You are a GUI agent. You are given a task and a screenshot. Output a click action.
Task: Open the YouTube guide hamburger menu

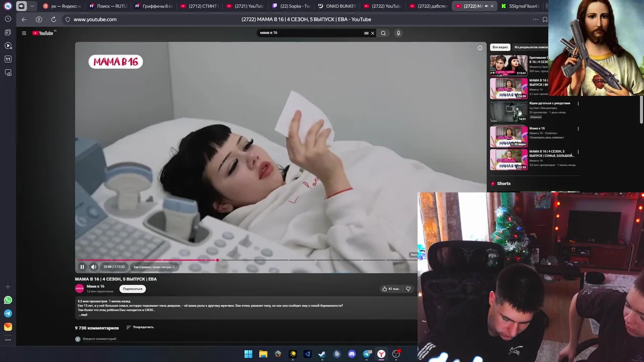click(24, 33)
